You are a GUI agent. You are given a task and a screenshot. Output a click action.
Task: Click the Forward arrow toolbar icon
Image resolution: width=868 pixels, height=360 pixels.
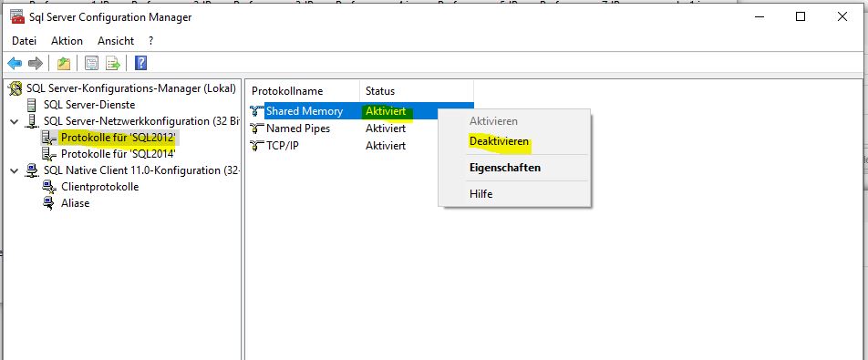[x=35, y=63]
